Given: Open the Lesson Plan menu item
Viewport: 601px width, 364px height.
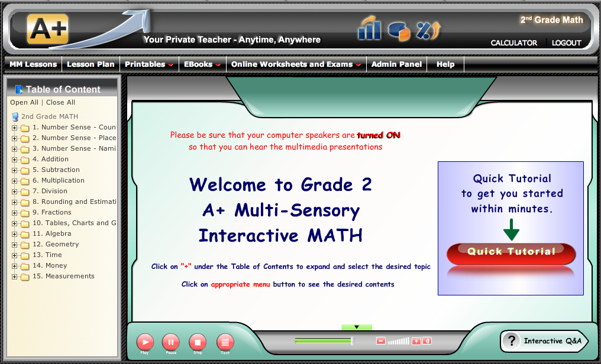Looking at the screenshot, I should tap(91, 64).
